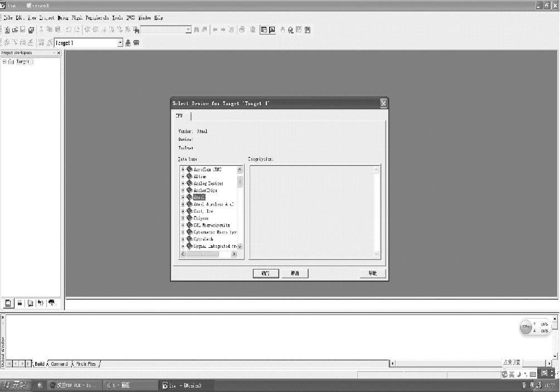This screenshot has width=560, height=392.
Task: Expand the AnchorChips vendor node
Action: coord(183,190)
